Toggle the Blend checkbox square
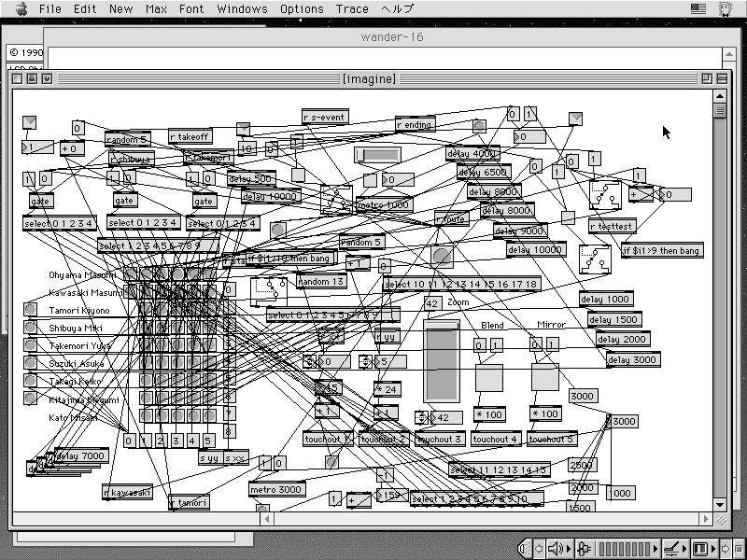747x560 pixels. [x=489, y=378]
